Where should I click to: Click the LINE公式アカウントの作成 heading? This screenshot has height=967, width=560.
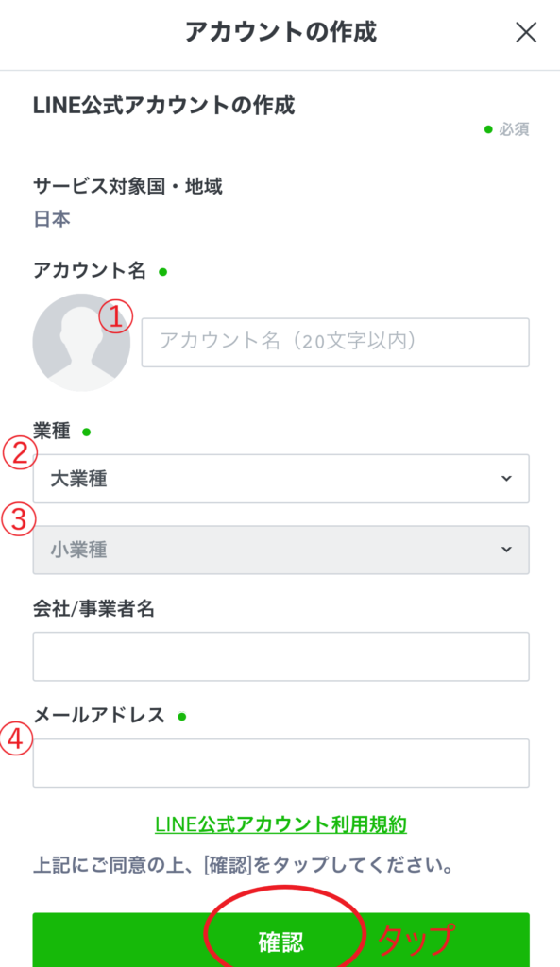click(x=164, y=106)
